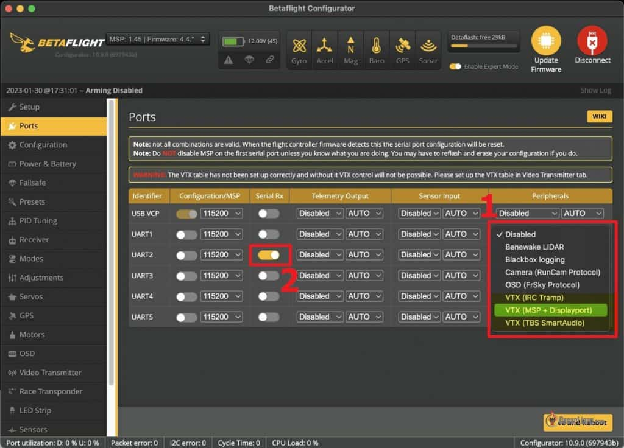The height and width of the screenshot is (448, 624).
Task: Toggle Serial Rx switch for UART2
Action: click(269, 255)
